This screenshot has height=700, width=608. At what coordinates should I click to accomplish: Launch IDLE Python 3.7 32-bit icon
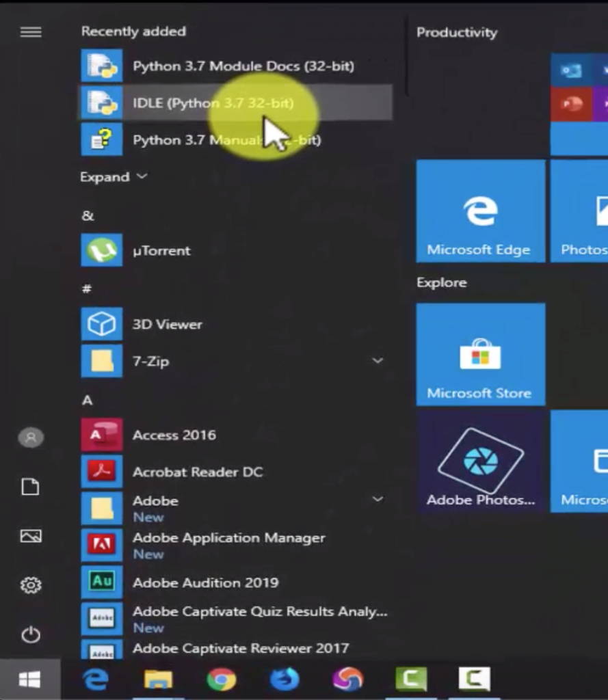tap(101, 103)
